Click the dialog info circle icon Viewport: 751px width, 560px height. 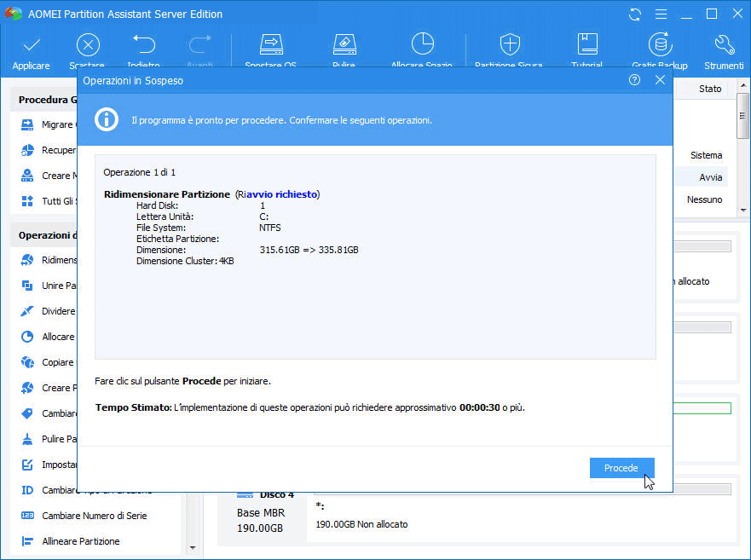pyautogui.click(x=107, y=119)
